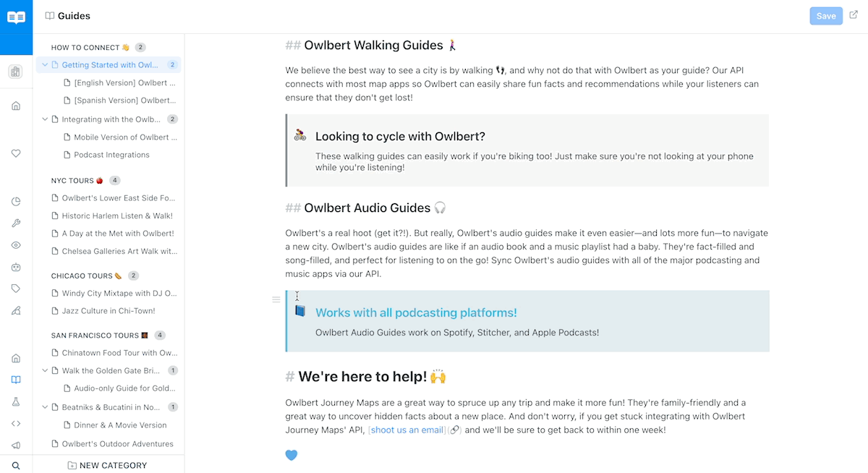
Task: Open the Podcast Integrations page
Action: (111, 155)
